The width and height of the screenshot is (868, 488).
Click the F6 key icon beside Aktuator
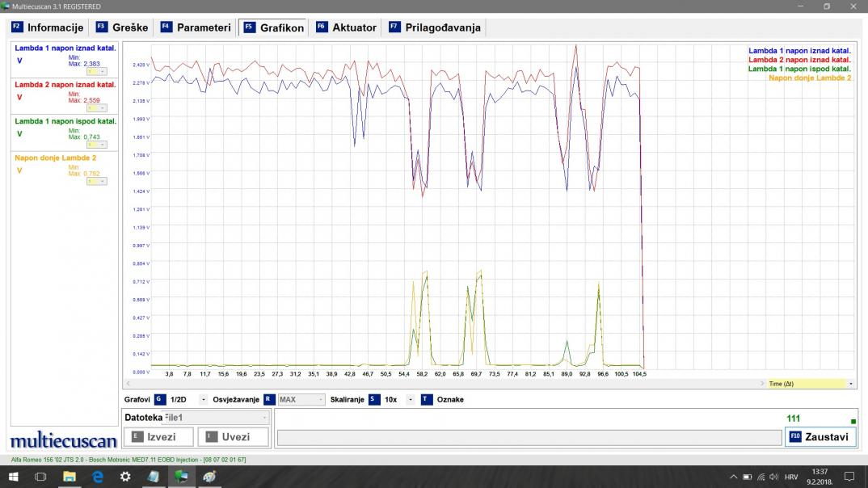tap(322, 27)
